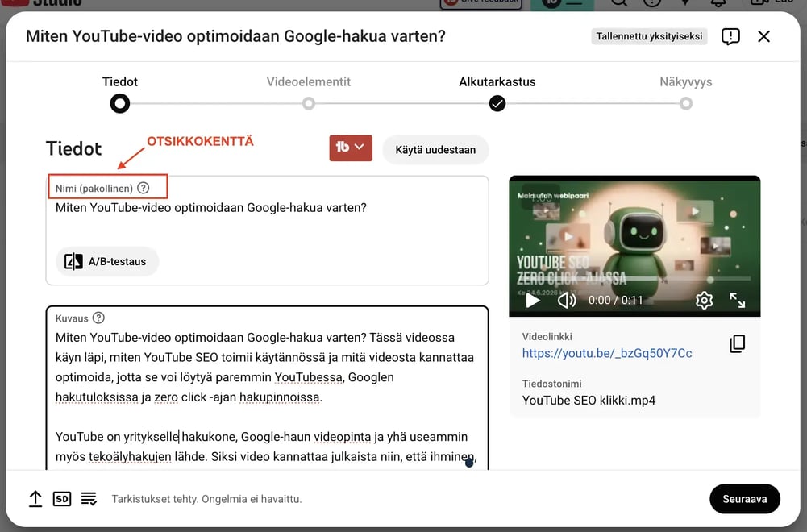Go to the Näkyvyys step
The image size is (807, 532).
[685, 81]
